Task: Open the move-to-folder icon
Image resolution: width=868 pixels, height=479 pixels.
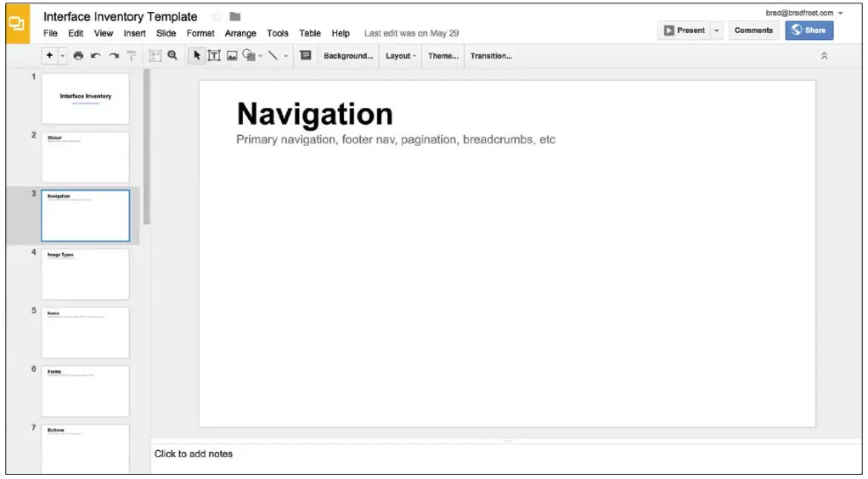Action: pos(234,17)
